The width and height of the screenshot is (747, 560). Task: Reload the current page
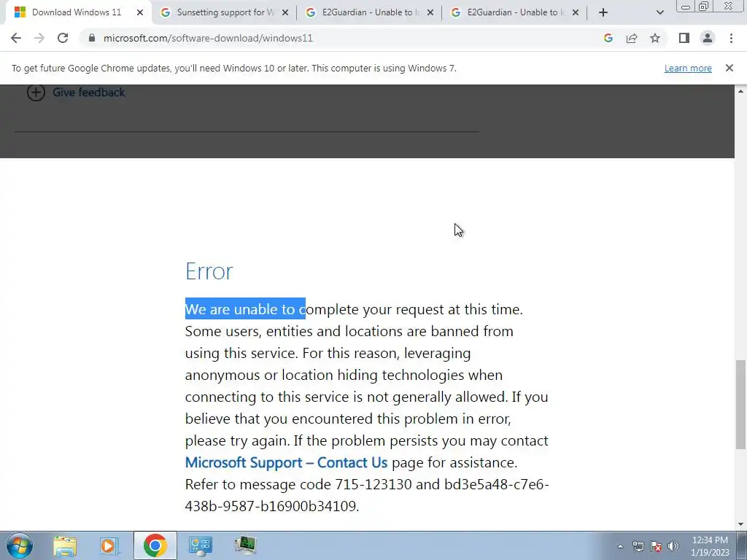tap(63, 38)
